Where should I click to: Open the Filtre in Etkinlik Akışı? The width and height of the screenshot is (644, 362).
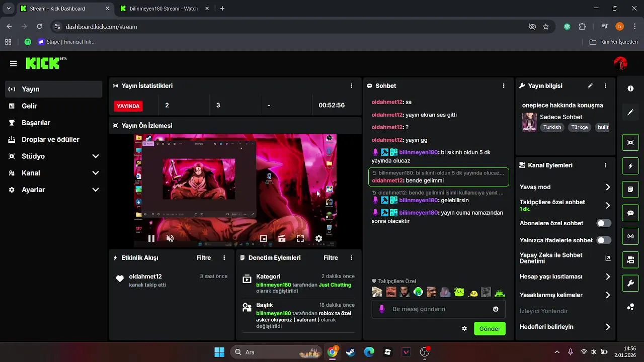(204, 258)
